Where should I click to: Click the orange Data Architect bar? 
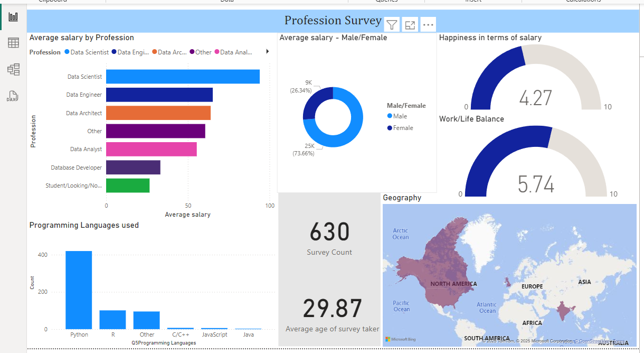(158, 113)
